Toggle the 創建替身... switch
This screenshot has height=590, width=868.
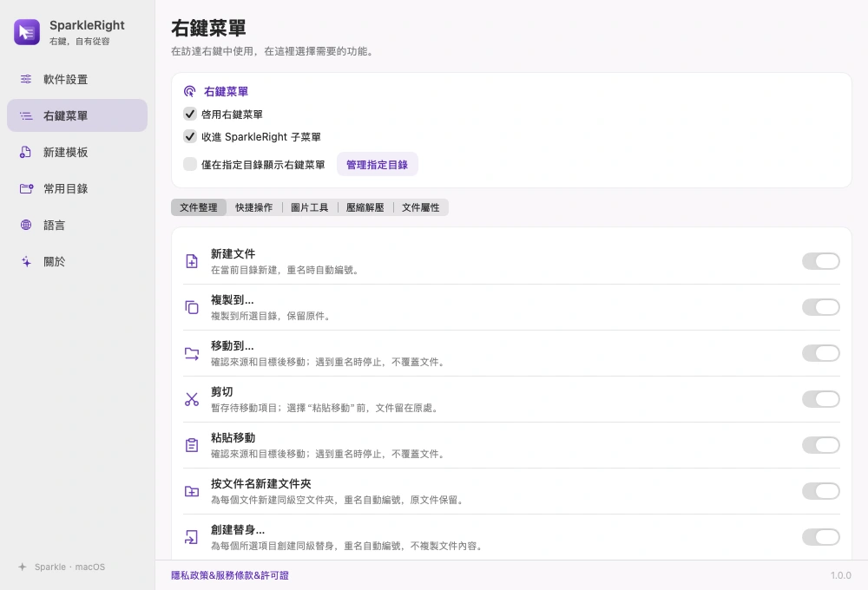coord(821,537)
